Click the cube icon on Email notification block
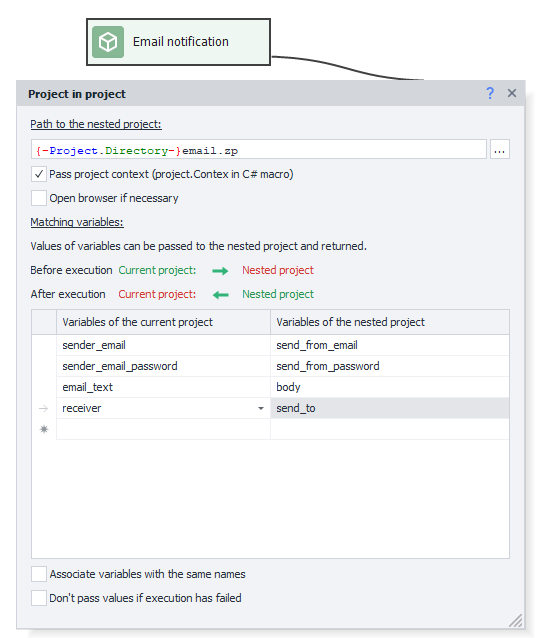The height and width of the screenshot is (638, 542). click(x=108, y=42)
